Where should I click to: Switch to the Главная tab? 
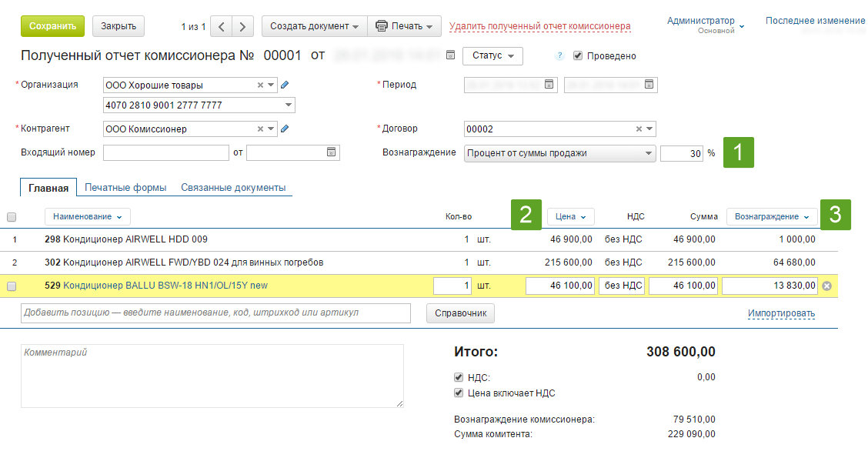pyautogui.click(x=48, y=188)
